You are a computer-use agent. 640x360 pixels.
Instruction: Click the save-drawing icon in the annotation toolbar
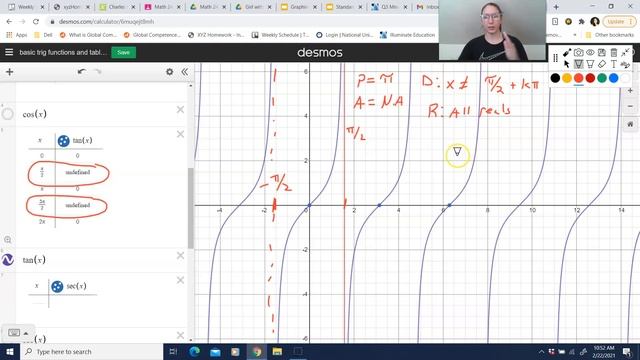[x=602, y=53]
